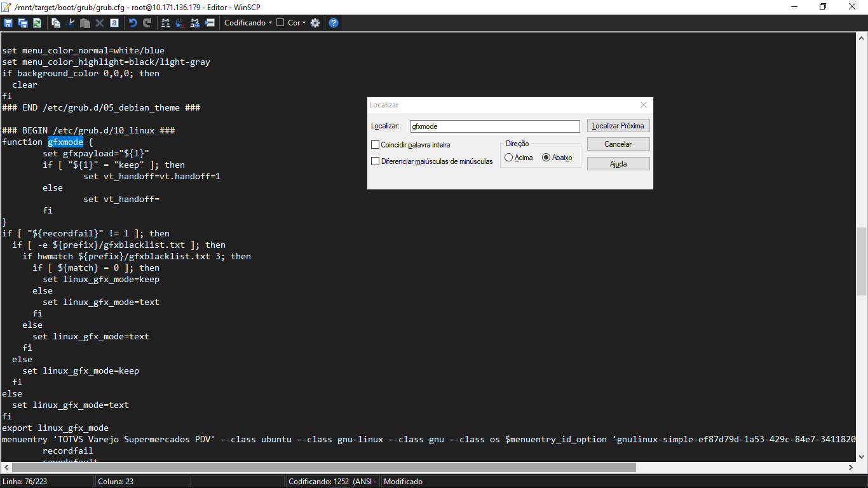Close the Localizar dialog
Viewport: 868px width, 488px height.
click(x=644, y=105)
